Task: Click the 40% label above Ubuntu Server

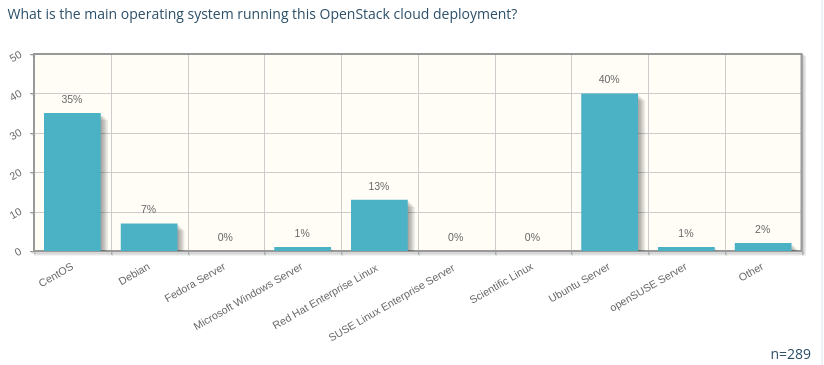Action: (x=609, y=79)
